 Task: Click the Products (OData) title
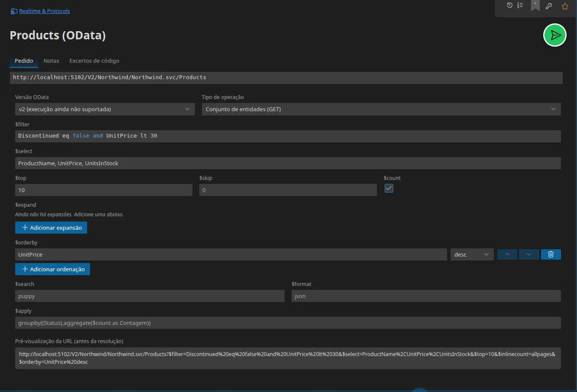(58, 35)
